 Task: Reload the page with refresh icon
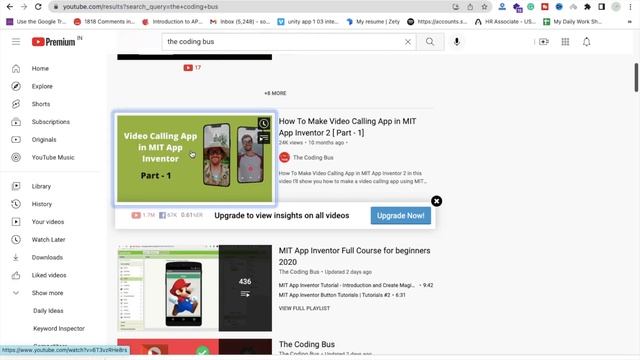[x=38, y=7]
